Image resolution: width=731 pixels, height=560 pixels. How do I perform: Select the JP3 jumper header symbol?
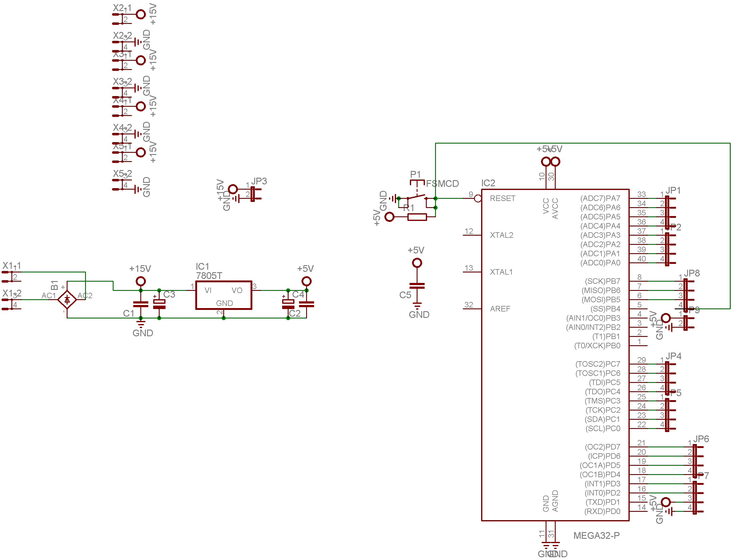pos(253,194)
